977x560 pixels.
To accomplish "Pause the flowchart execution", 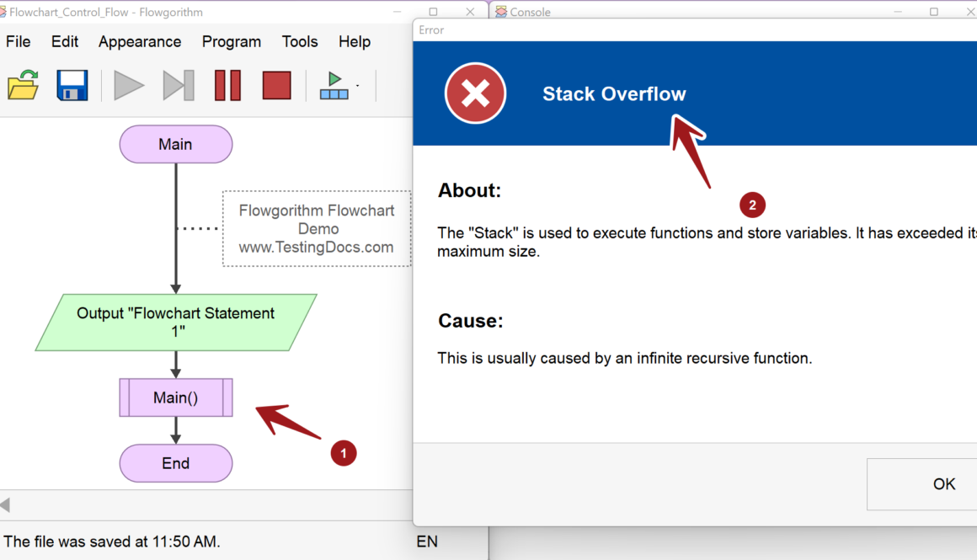I will (x=227, y=86).
